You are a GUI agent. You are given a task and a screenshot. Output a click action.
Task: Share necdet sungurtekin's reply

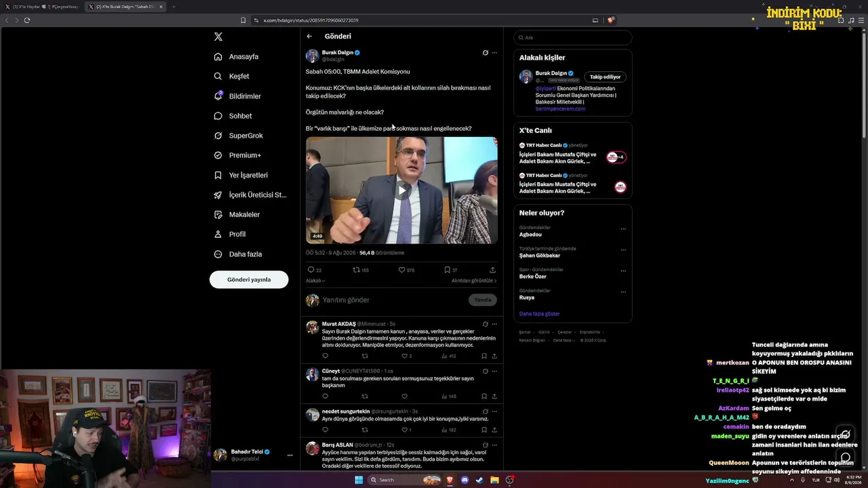[494, 430]
